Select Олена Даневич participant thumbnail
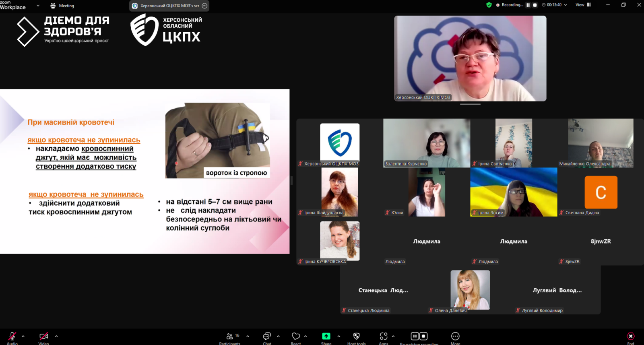 coord(470,290)
